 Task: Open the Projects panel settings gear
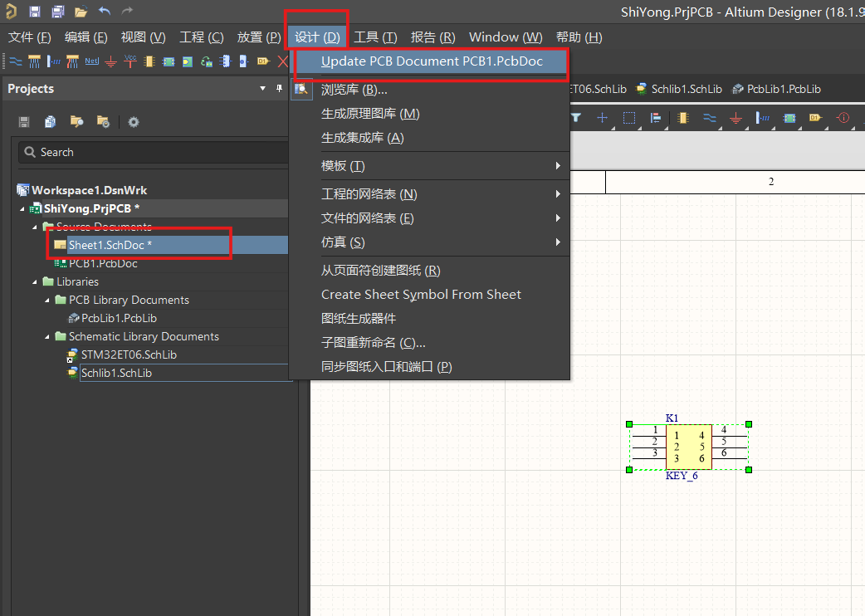tap(133, 122)
